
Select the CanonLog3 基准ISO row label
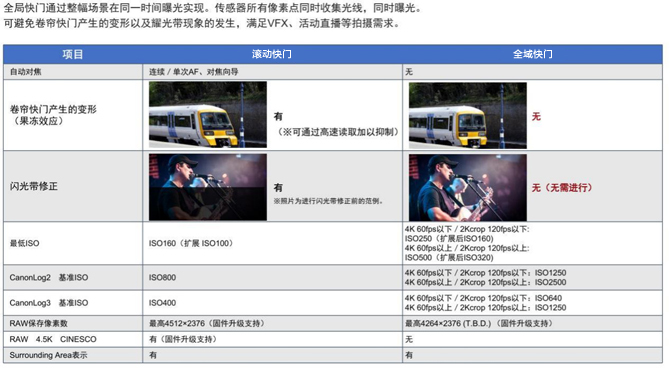(49, 303)
